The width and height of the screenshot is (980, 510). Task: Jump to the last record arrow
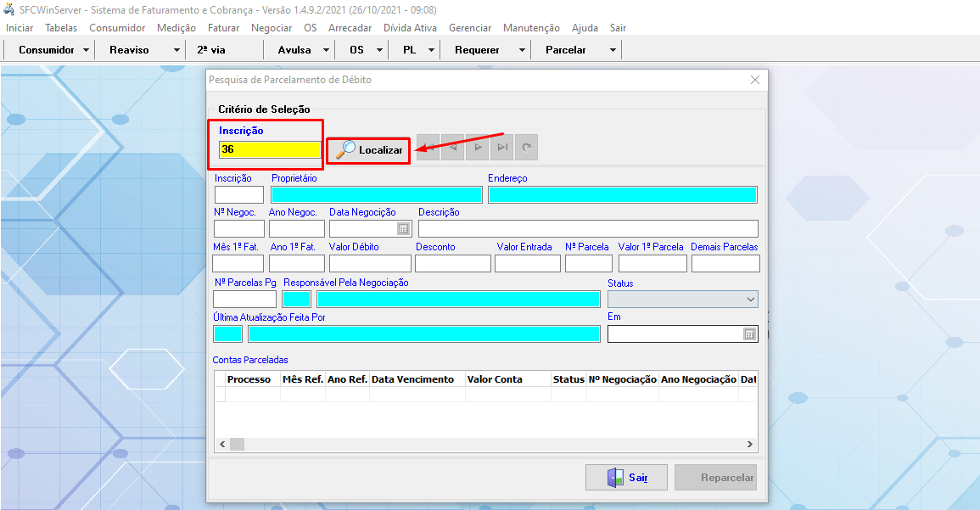502,148
